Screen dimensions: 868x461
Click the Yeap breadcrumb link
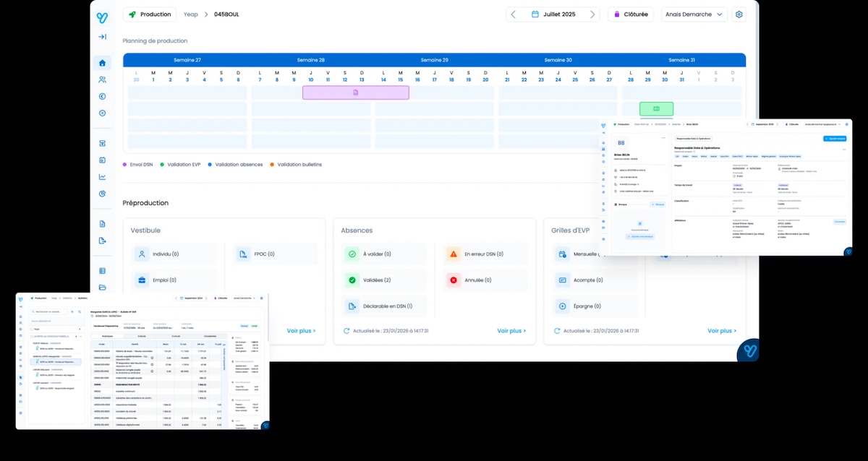pos(190,14)
